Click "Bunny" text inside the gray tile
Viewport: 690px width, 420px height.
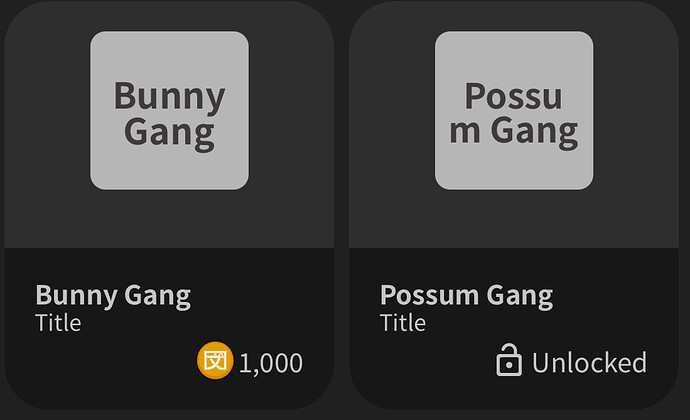(x=169, y=96)
